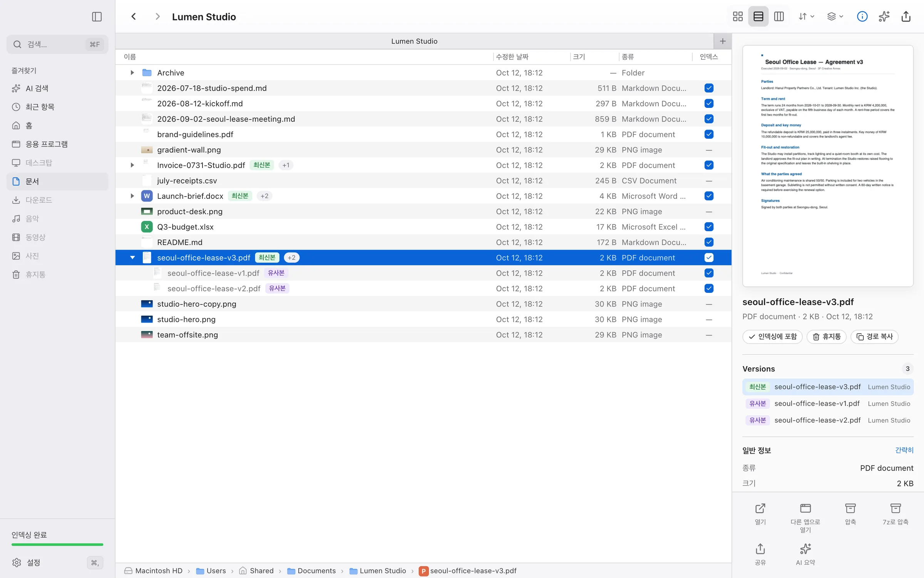Switch to column view
Image resolution: width=924 pixels, height=578 pixels.
(x=779, y=17)
